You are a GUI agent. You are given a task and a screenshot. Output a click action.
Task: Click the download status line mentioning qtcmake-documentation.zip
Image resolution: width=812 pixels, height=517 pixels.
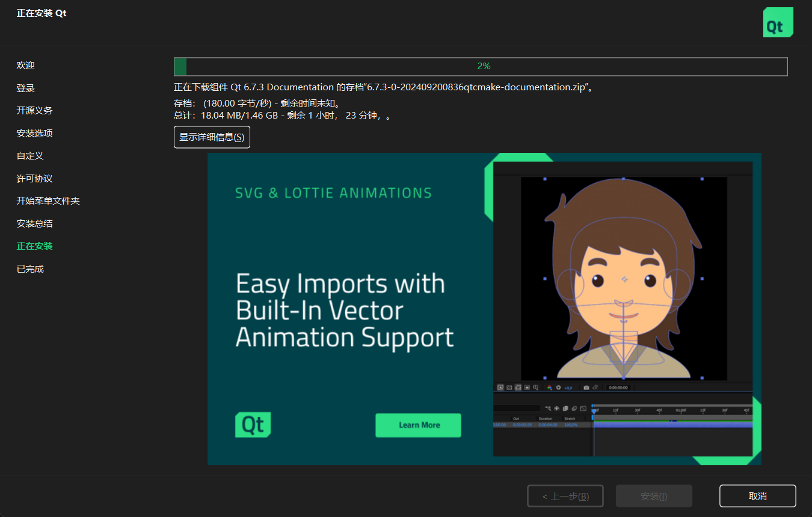pyautogui.click(x=384, y=87)
